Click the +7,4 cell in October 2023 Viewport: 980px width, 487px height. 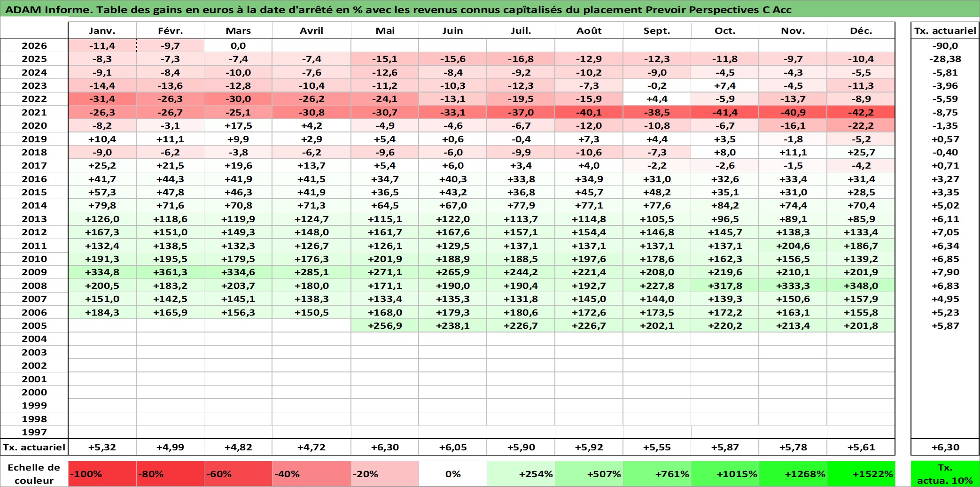[x=725, y=85]
